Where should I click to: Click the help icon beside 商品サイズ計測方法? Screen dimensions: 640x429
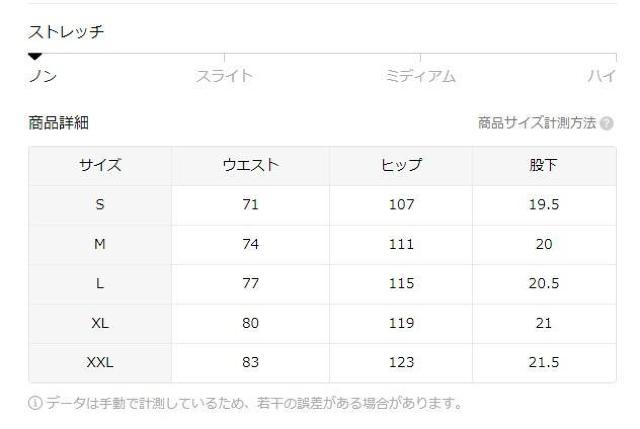point(607,123)
